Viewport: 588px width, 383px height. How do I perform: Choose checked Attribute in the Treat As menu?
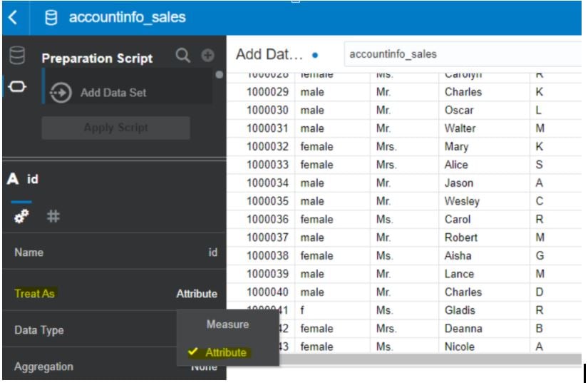click(226, 352)
